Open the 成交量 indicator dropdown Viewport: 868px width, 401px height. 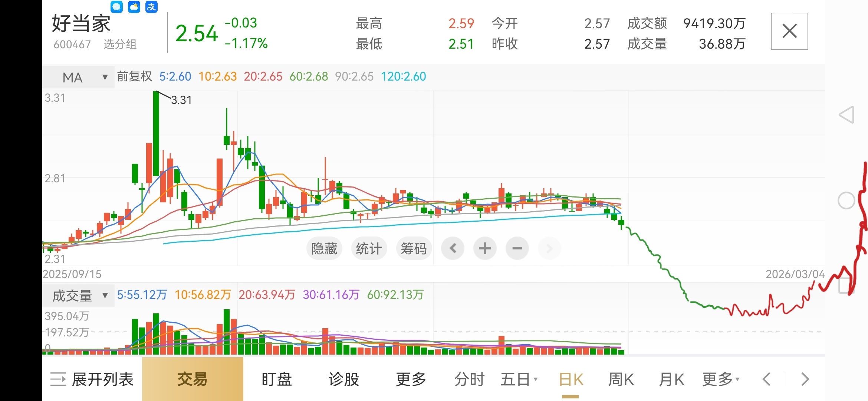[x=78, y=296]
